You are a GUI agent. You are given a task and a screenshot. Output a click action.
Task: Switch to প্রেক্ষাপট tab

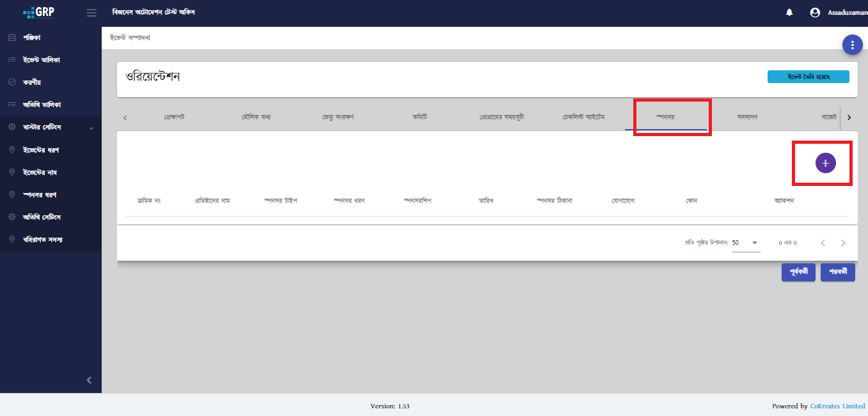[x=174, y=118]
